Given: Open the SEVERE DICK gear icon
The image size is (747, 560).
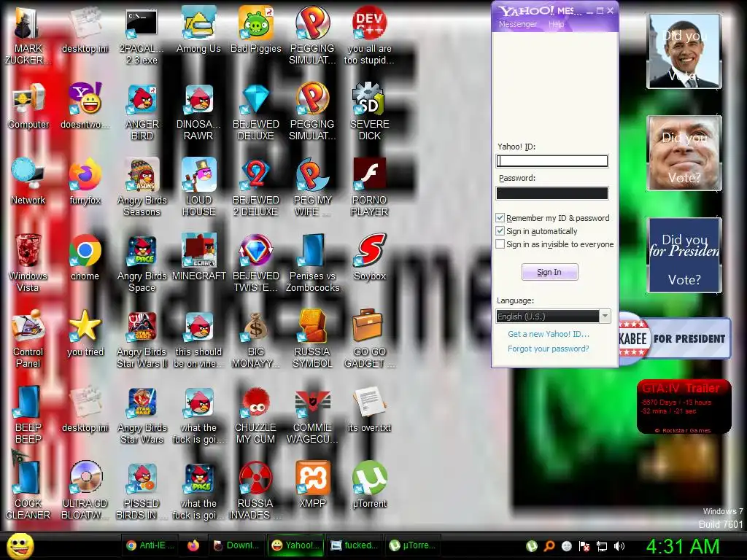Looking at the screenshot, I should pos(370,112).
